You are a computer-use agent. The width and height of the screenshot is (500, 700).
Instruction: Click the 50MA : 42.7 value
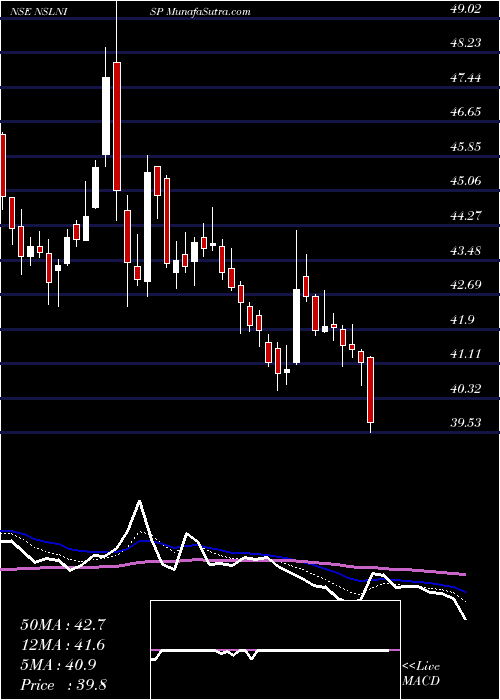(63, 625)
